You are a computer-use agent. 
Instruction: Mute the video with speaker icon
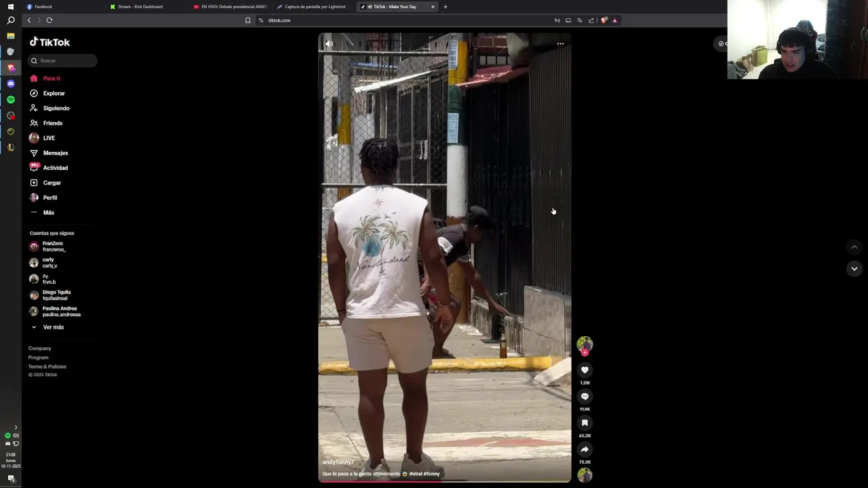(x=330, y=44)
